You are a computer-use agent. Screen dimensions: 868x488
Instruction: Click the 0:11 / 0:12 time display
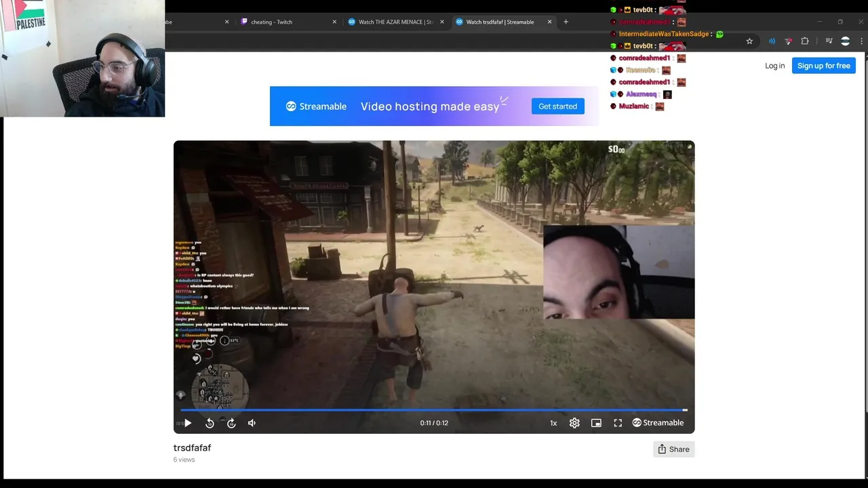click(x=434, y=423)
